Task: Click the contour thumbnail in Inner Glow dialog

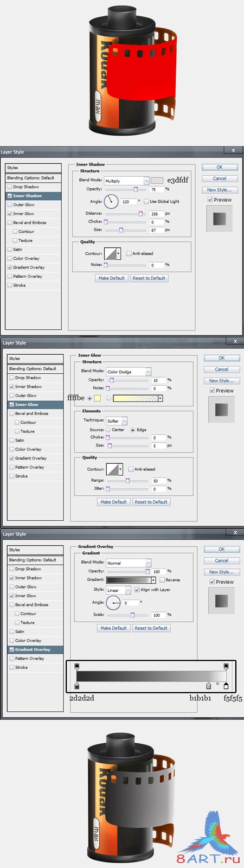Action: (113, 469)
